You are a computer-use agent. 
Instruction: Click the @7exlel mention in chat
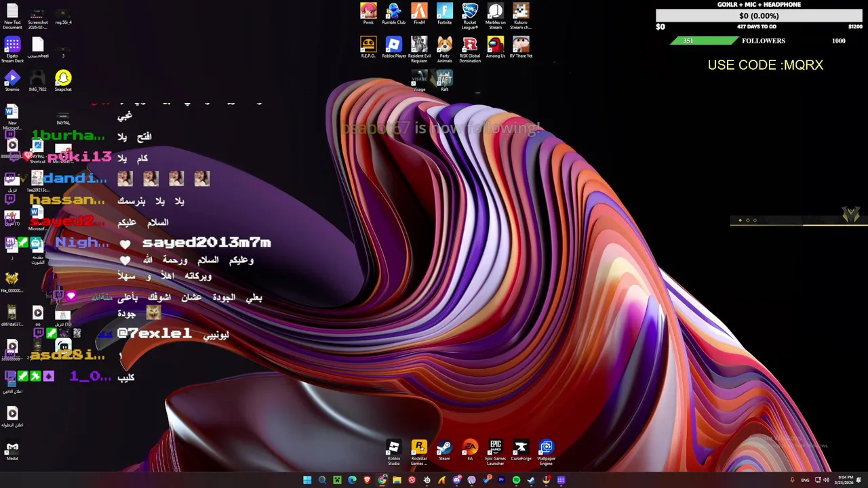(155, 333)
